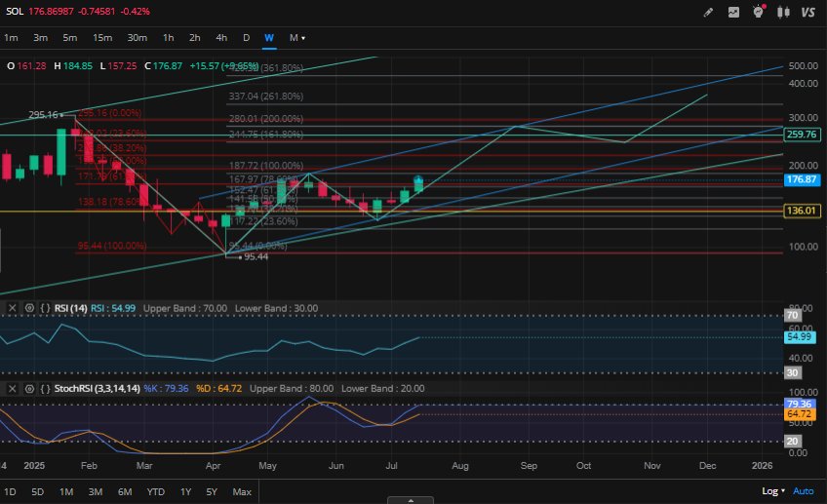Click the 136.01 yellow price label
This screenshot has width=827, height=504.
802,211
